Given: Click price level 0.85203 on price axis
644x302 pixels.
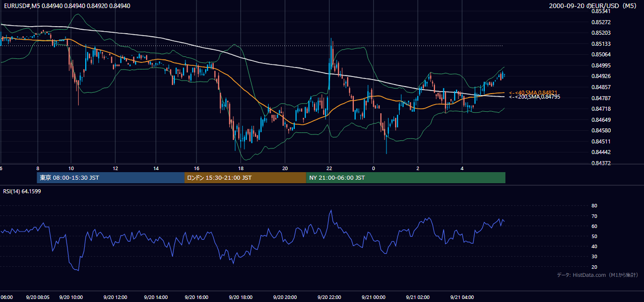Looking at the screenshot, I should pos(601,33).
